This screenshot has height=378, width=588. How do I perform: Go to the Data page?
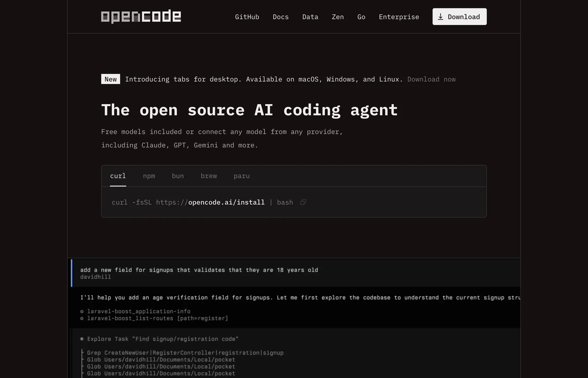tap(310, 17)
